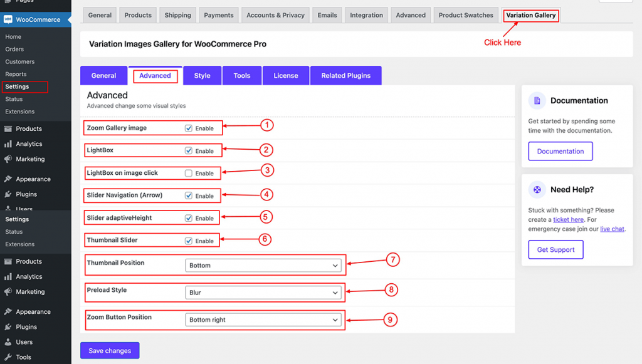
Task: Click the upper Analytics bar-chart icon
Action: click(8, 144)
